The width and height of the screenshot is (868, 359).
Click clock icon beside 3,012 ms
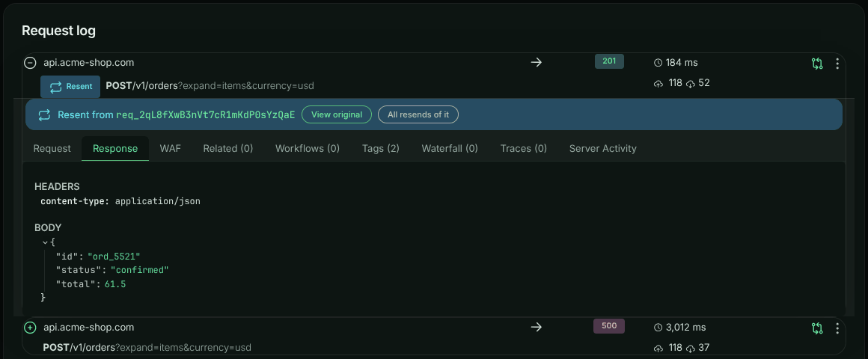(658, 328)
